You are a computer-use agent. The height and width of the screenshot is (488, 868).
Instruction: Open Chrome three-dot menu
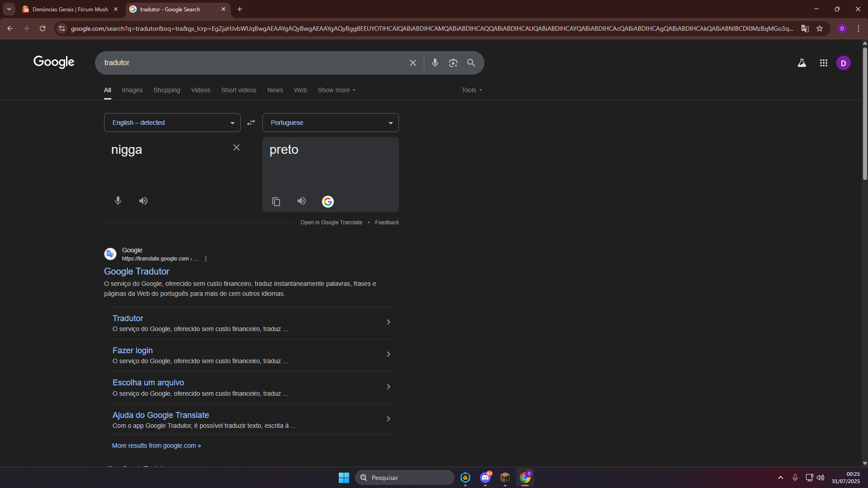[858, 28]
